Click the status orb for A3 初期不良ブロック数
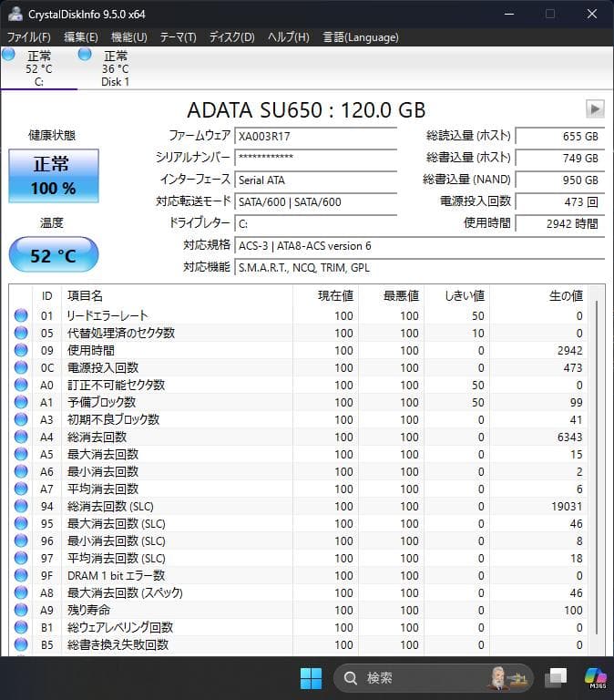The image size is (614, 700). 21,419
